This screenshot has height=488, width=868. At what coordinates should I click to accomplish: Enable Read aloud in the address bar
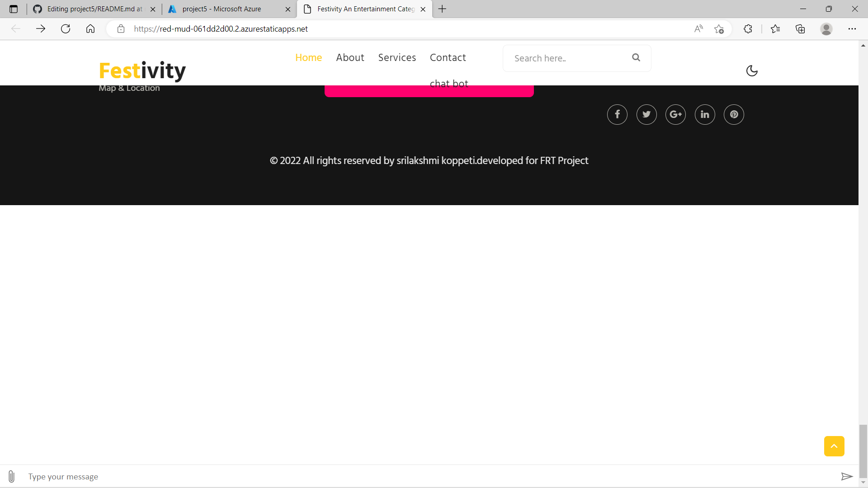pos(698,29)
